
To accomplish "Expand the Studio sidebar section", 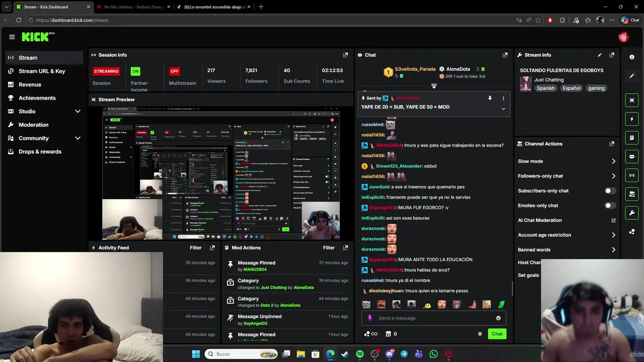I will point(77,111).
